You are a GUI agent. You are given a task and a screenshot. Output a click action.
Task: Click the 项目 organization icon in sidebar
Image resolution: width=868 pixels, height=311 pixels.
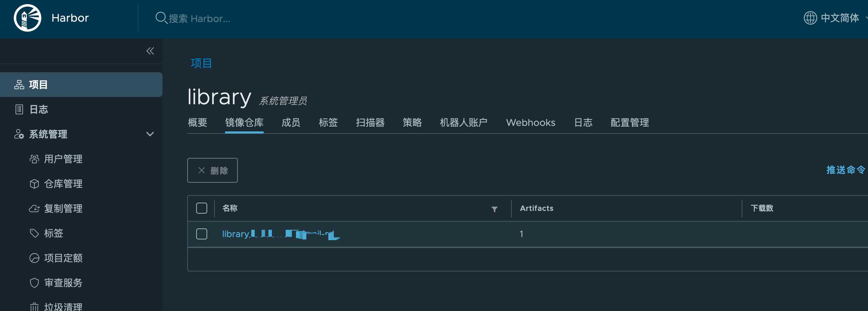pyautogui.click(x=19, y=85)
